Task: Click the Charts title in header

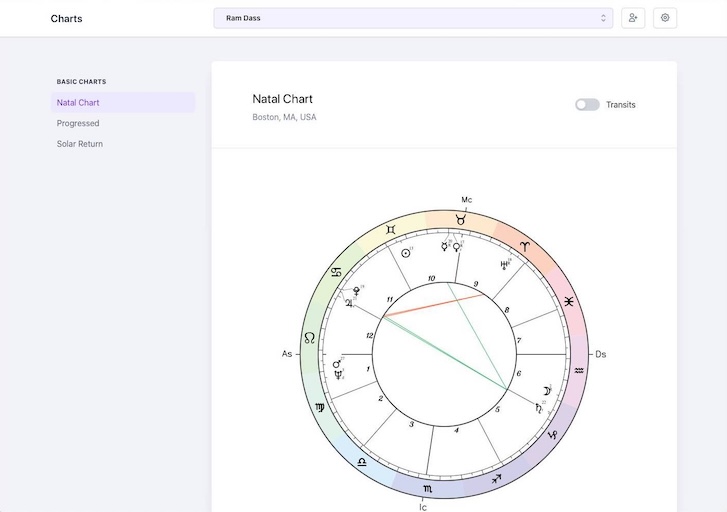Action: point(67,18)
